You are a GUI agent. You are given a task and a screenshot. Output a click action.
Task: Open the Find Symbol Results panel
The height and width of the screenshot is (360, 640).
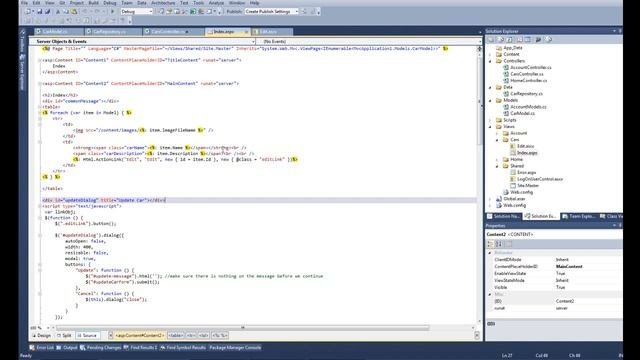[x=183, y=348]
